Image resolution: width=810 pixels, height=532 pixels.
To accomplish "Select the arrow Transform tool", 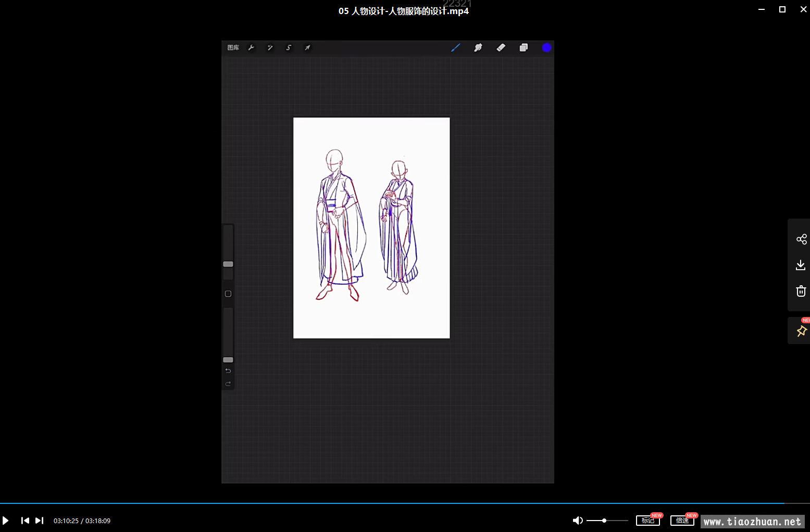I will pos(307,48).
